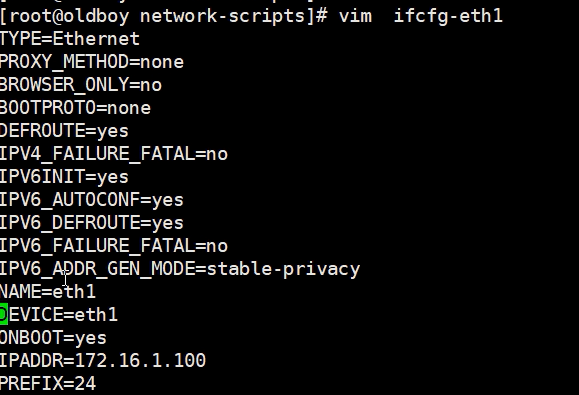Click the eth1 value after DEVICE=
This screenshot has width=579, height=395.
pos(96,315)
